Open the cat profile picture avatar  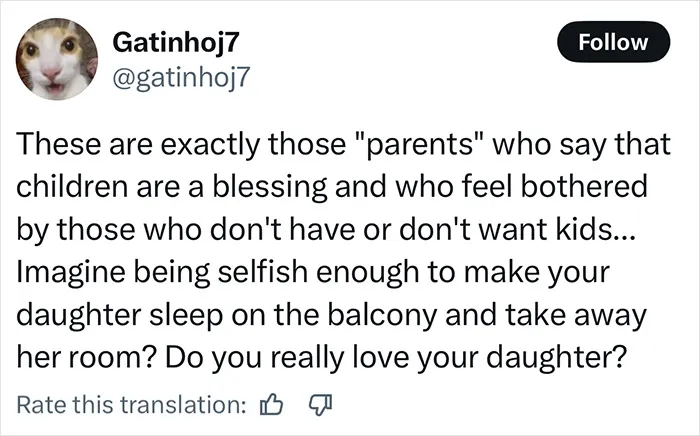click(57, 59)
